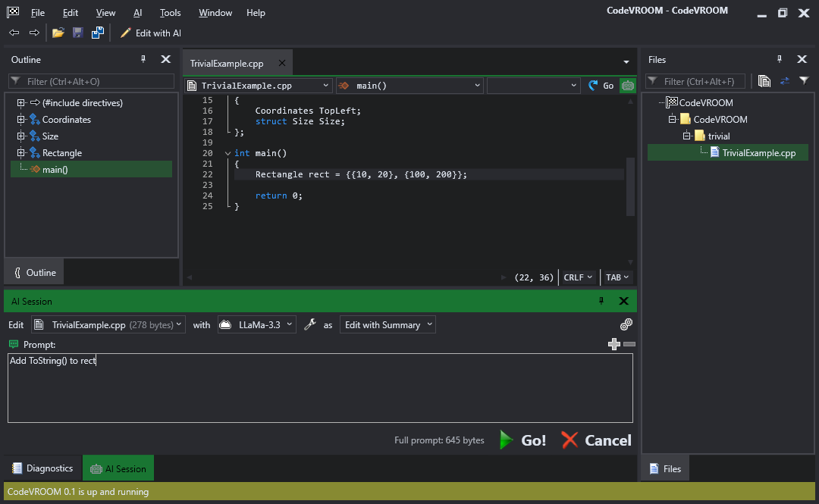Select the Coordinates struct item
This screenshot has height=504, width=819.
(x=66, y=120)
